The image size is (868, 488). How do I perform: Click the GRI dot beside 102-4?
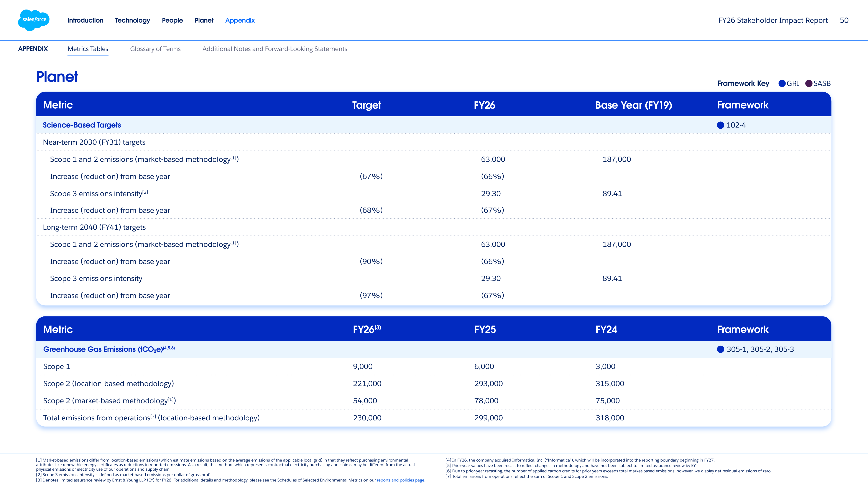click(x=720, y=125)
